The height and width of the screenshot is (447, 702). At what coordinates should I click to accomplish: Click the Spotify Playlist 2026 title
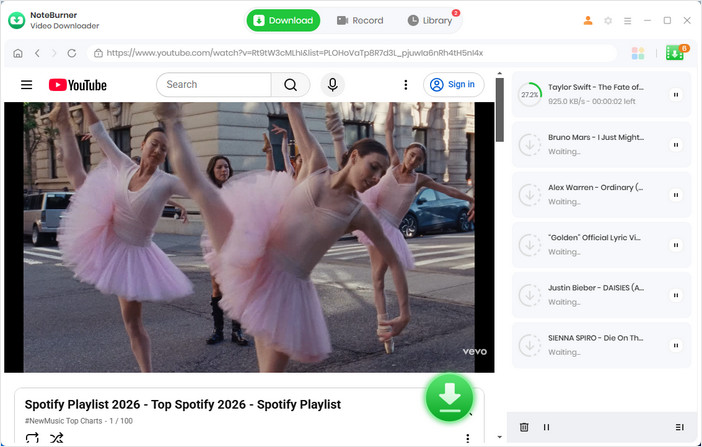(x=183, y=404)
